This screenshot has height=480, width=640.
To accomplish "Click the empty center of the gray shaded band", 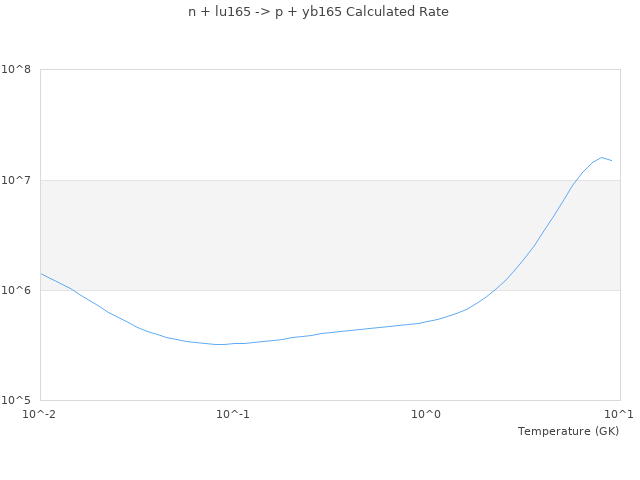I will tap(300, 235).
